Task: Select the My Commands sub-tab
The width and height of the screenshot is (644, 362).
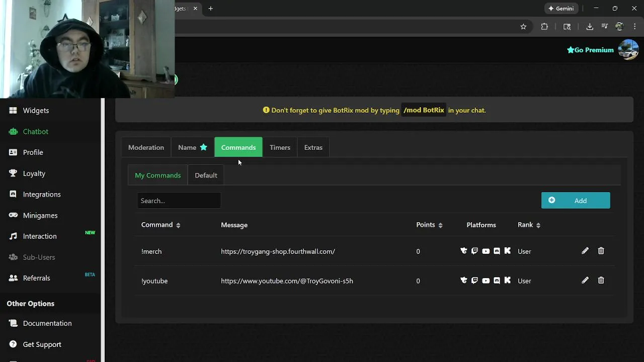Action: pyautogui.click(x=157, y=175)
